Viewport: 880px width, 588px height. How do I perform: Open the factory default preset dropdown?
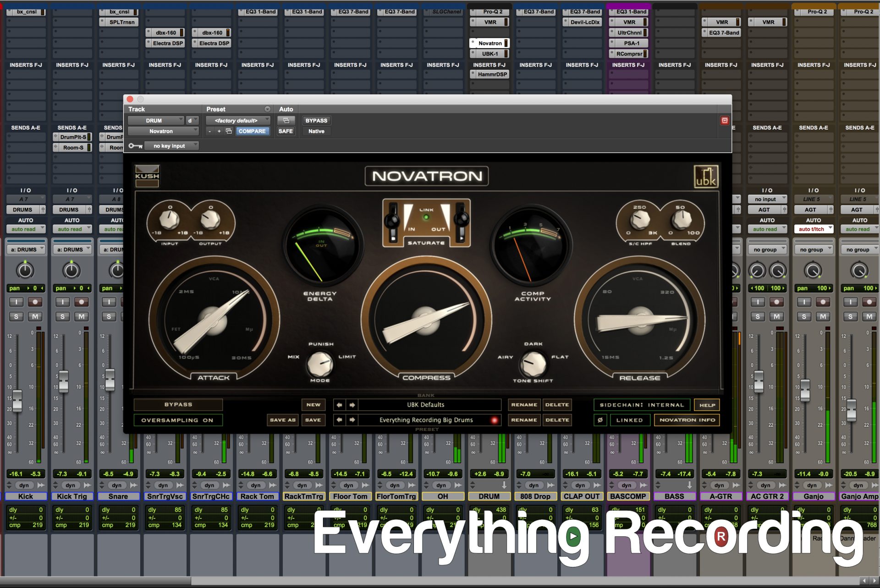click(x=237, y=120)
